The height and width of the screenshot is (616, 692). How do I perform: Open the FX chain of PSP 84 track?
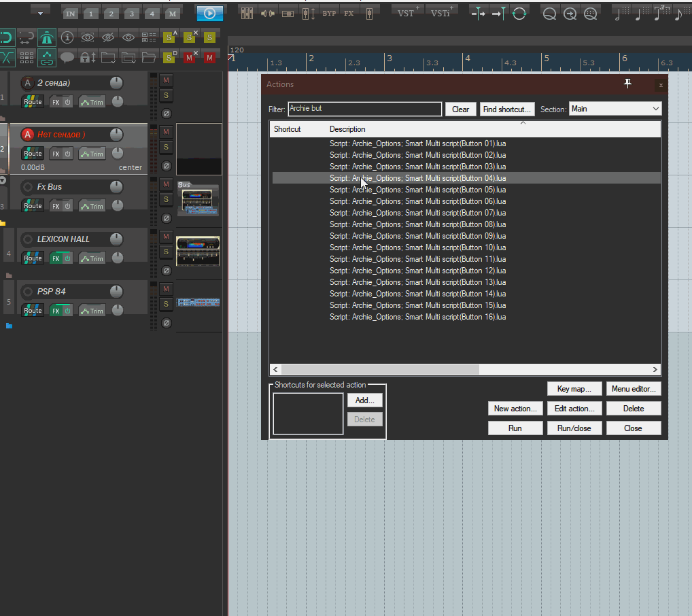pos(56,311)
